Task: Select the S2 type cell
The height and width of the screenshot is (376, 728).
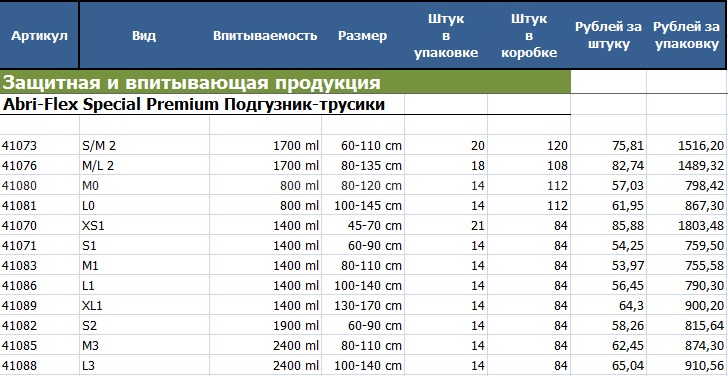Action: tap(144, 325)
